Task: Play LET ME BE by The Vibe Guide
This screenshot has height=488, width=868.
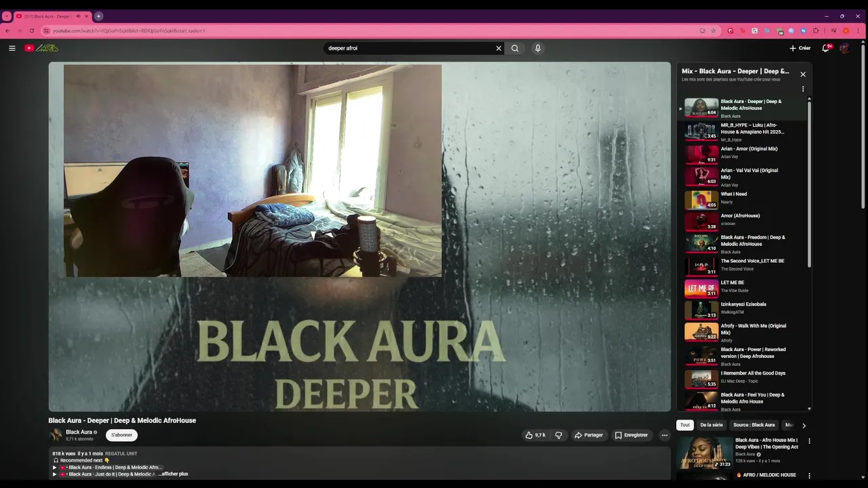Action: tap(744, 288)
